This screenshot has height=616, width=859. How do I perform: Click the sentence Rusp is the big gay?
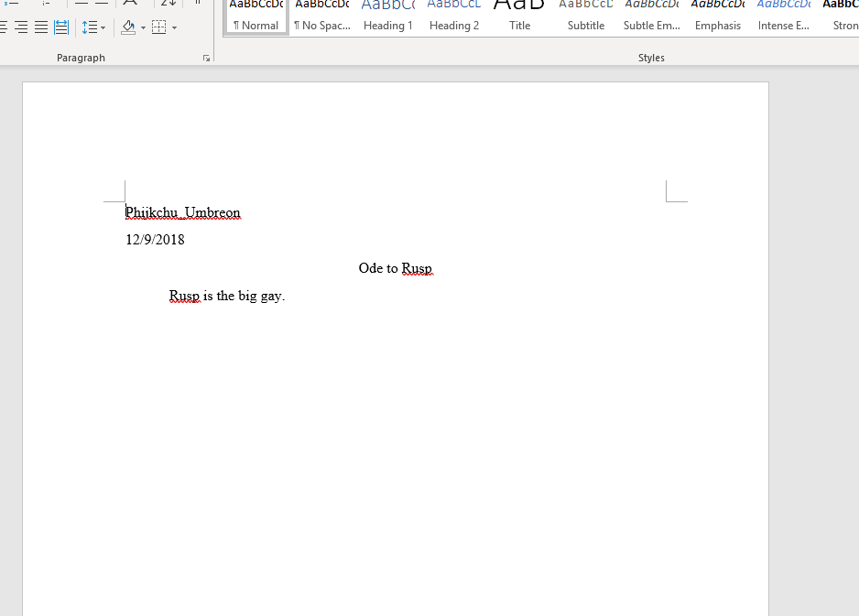pos(227,297)
